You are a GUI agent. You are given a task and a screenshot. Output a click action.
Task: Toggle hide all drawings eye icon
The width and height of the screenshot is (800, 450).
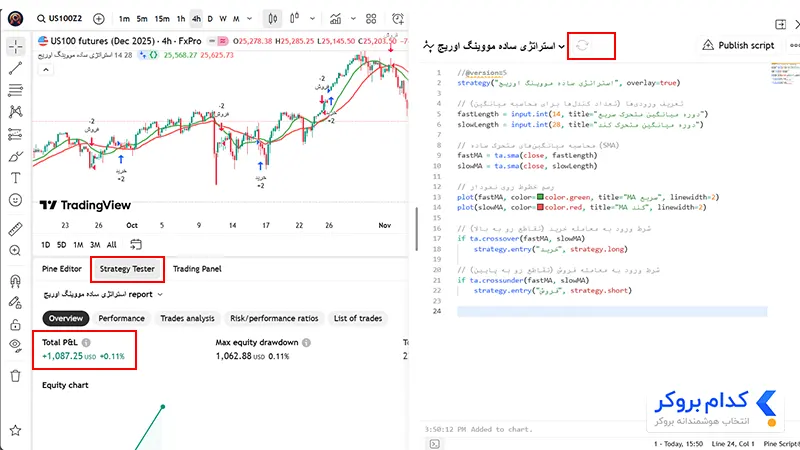(15, 346)
